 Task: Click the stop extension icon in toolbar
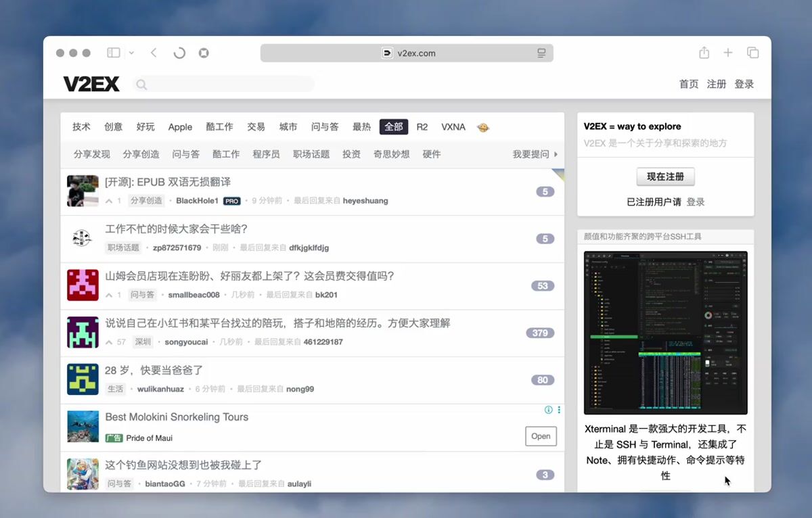204,53
